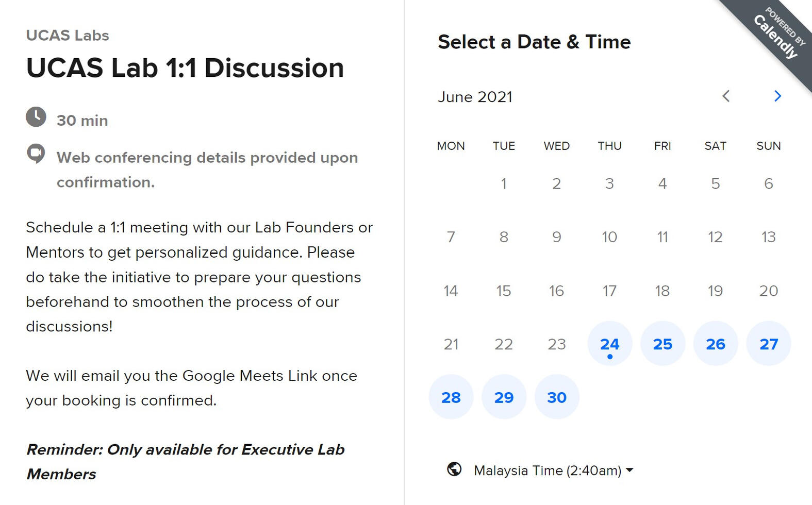812x505 pixels.
Task: Expand the Malaysia Time timezone dropdown
Action: tap(547, 470)
